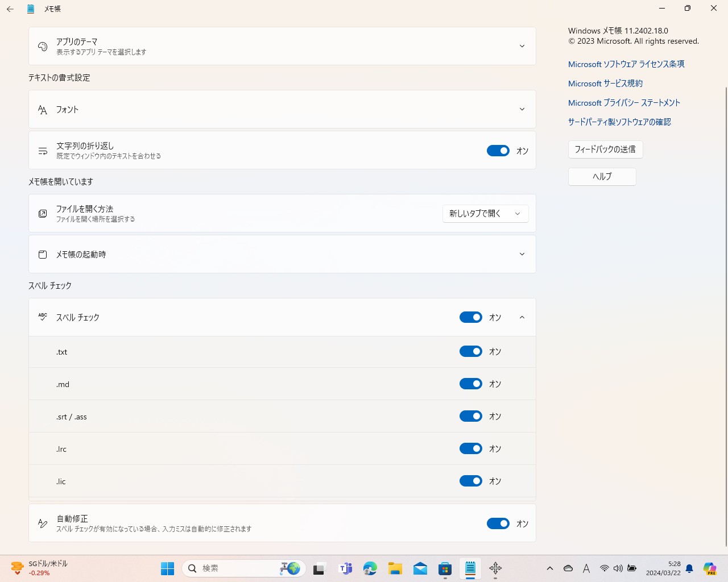This screenshot has width=728, height=582.
Task: Click the .lrc file type label
Action: coord(61,450)
